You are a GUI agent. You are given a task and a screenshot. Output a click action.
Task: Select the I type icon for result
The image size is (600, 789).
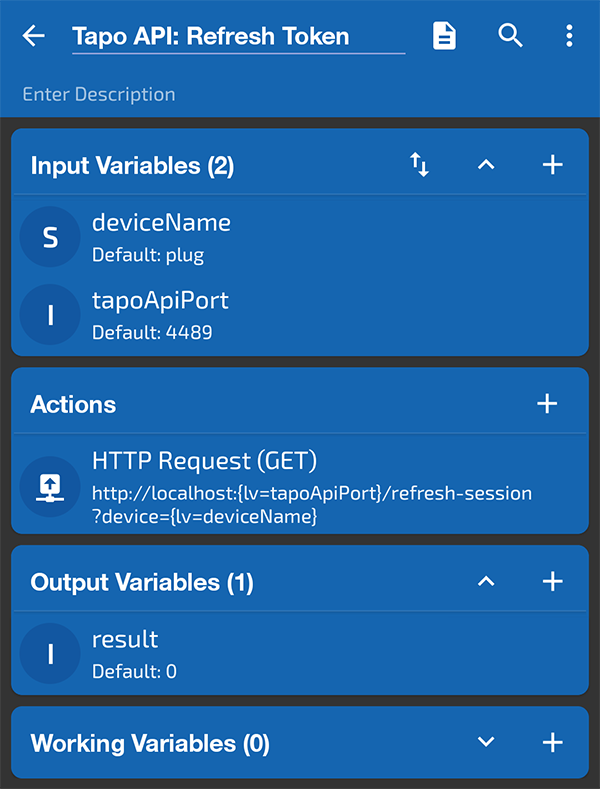[x=50, y=653]
